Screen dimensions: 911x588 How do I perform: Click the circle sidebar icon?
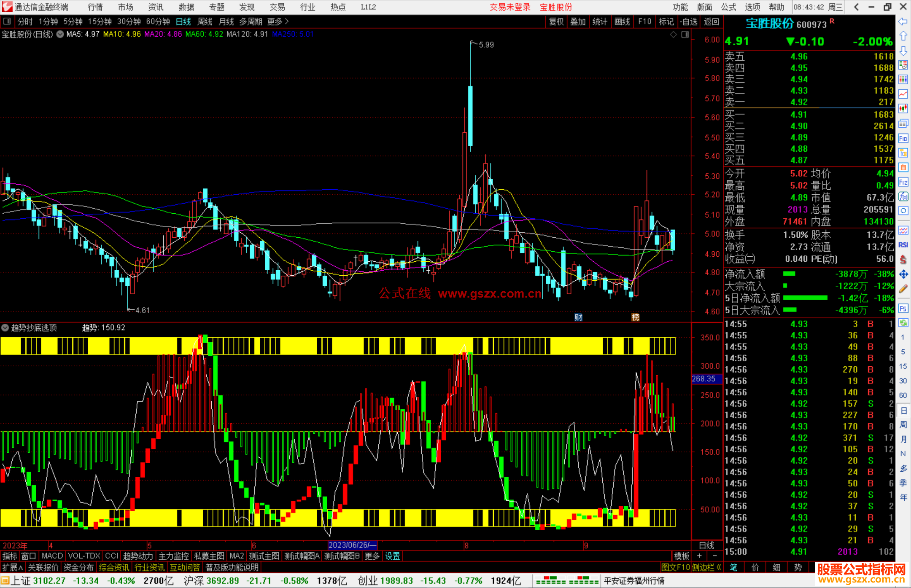pyautogui.click(x=903, y=211)
